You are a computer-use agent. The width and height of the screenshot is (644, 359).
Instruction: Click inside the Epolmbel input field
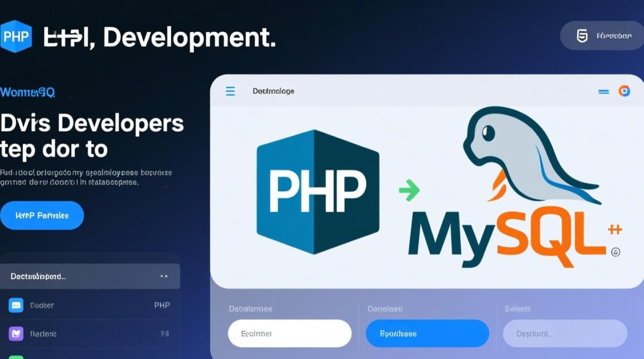coord(289,334)
